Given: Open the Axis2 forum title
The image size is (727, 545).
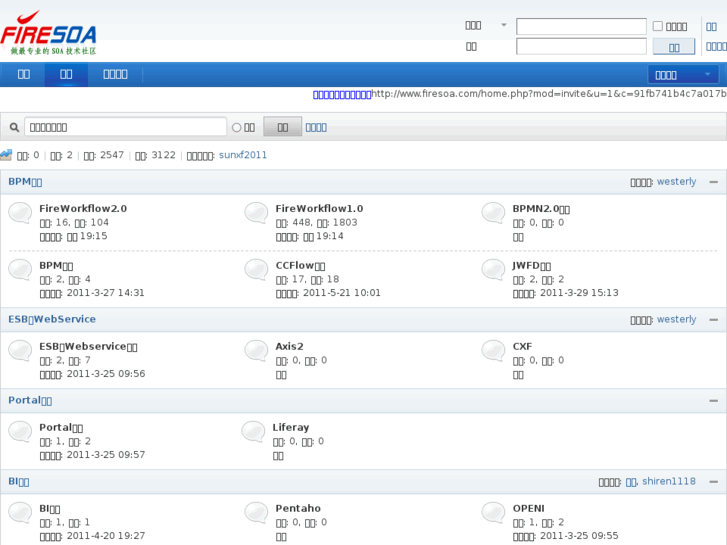Looking at the screenshot, I should 290,346.
